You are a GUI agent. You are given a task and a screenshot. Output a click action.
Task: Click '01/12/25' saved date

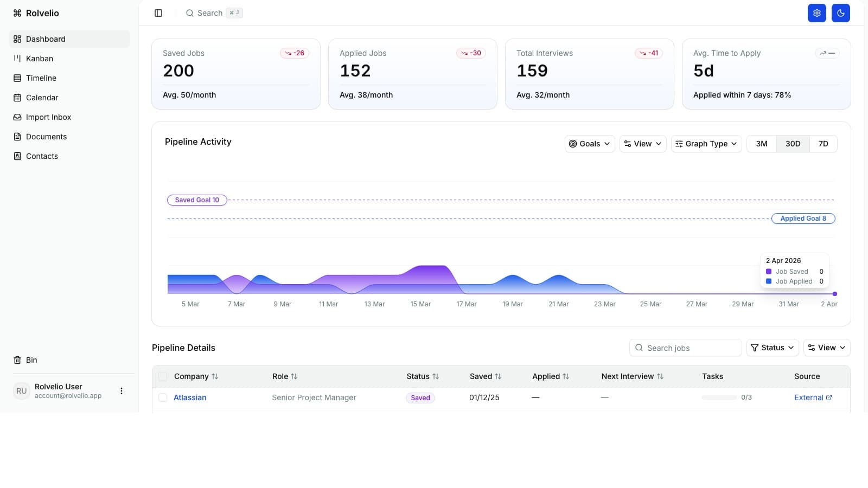click(x=484, y=397)
